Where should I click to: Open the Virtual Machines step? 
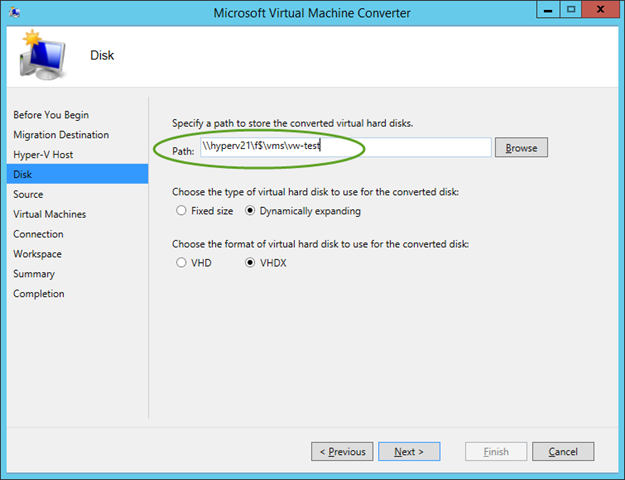pos(49,214)
